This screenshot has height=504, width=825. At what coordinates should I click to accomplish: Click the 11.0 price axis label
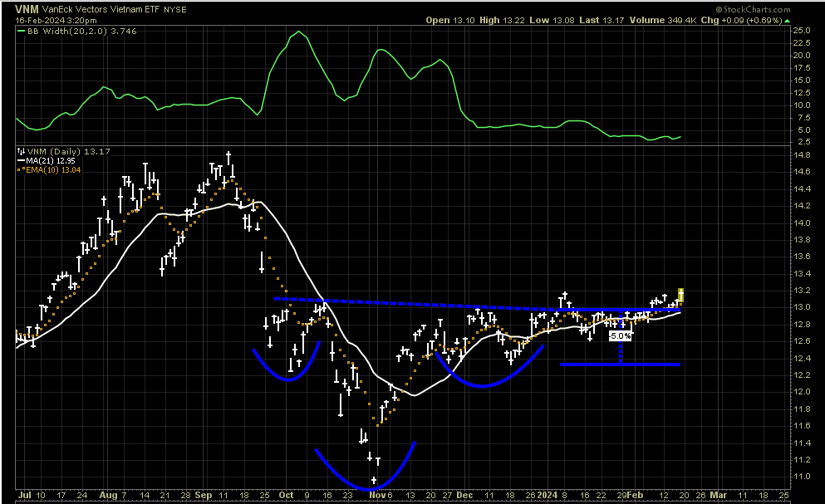click(x=802, y=477)
